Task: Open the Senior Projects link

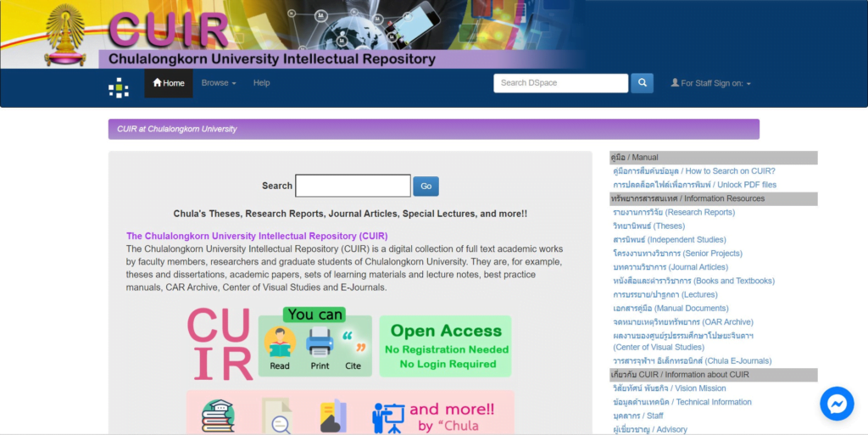Action: (677, 254)
